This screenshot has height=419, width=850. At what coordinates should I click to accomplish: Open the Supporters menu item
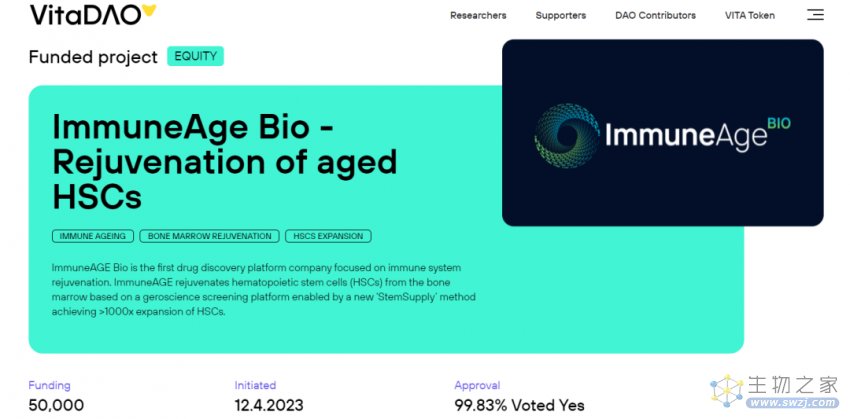tap(561, 15)
